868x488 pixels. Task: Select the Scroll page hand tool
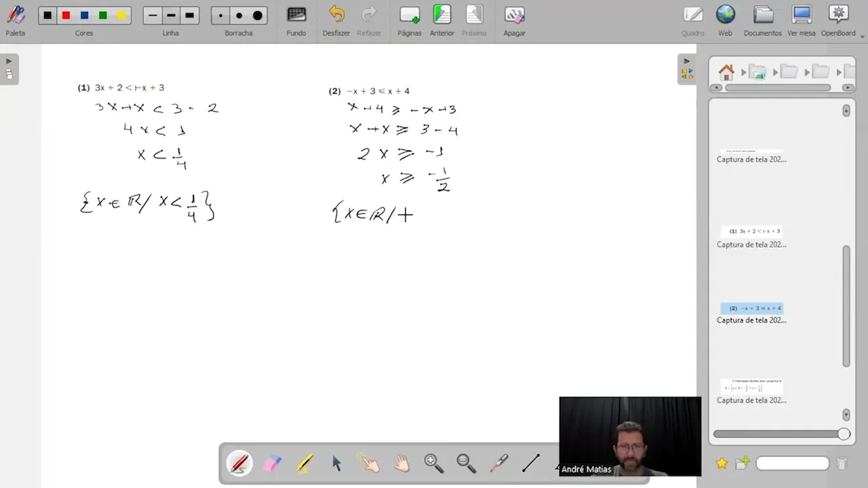point(401,464)
